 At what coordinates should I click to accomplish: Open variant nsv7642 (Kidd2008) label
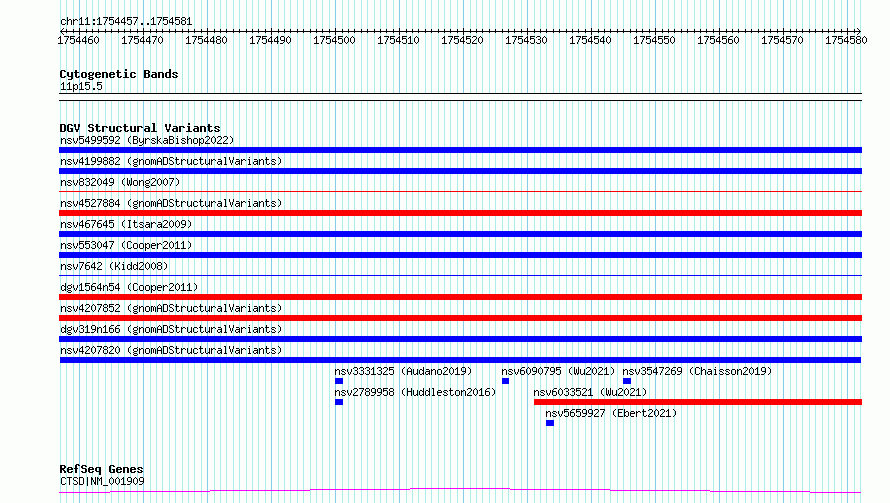pos(114,266)
